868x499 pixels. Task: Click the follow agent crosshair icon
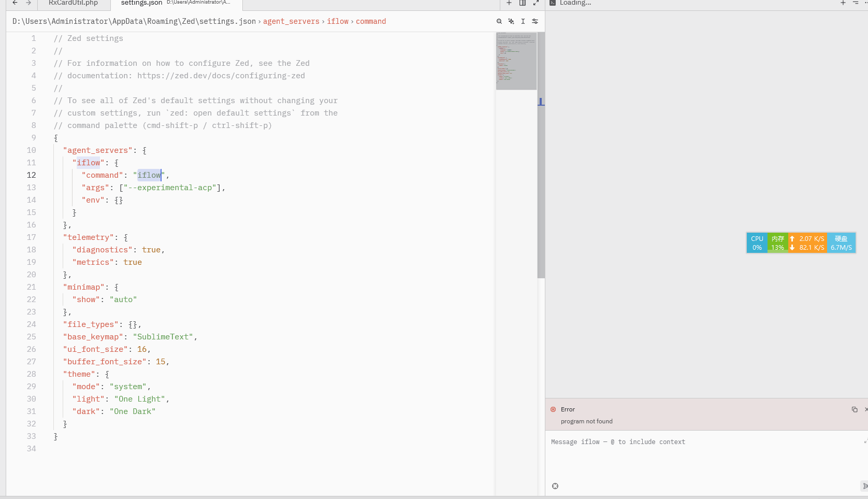tap(555, 486)
